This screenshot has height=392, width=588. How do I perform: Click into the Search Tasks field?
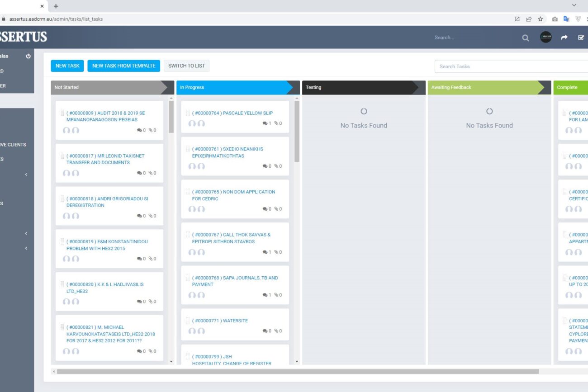pyautogui.click(x=511, y=66)
